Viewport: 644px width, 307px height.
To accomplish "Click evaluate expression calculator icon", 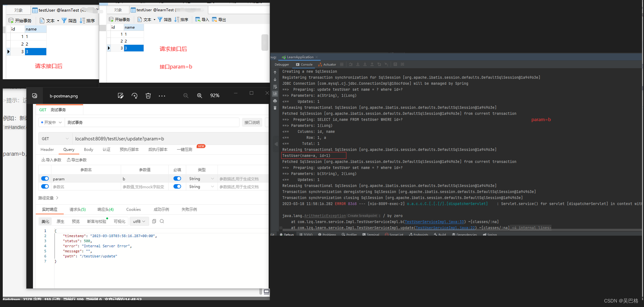I will click(395, 64).
